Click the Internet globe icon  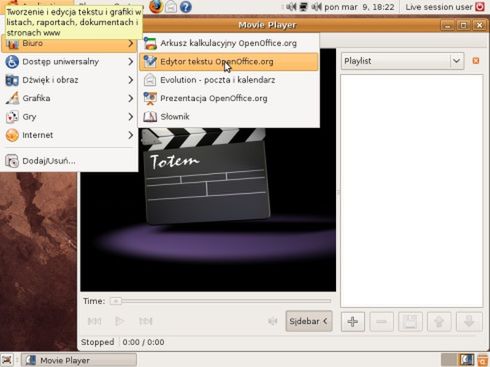tap(12, 135)
